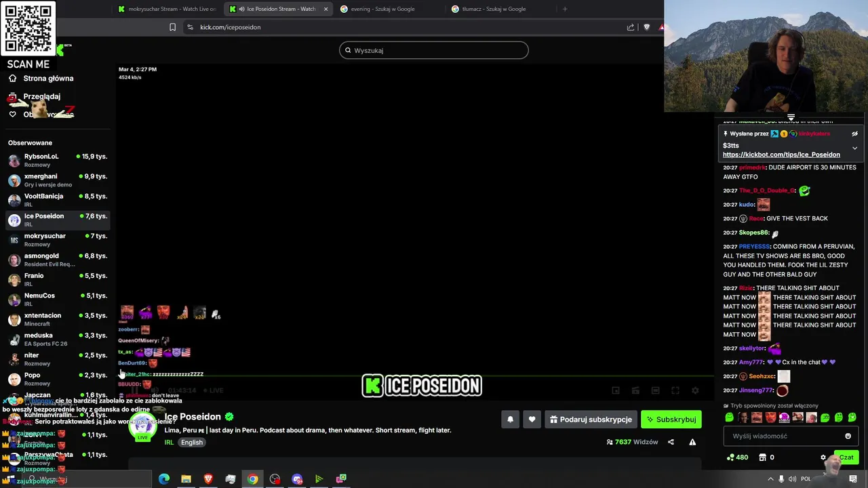This screenshot has width=868, height=488.
Task: Click Podaruj subskrypcje gift button
Action: coord(591,420)
